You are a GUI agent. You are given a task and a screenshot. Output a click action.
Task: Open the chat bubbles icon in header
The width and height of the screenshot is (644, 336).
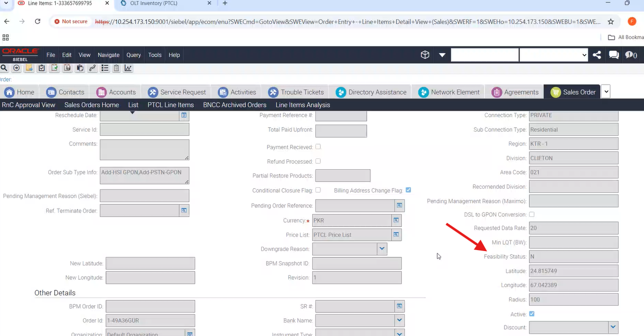tap(614, 55)
